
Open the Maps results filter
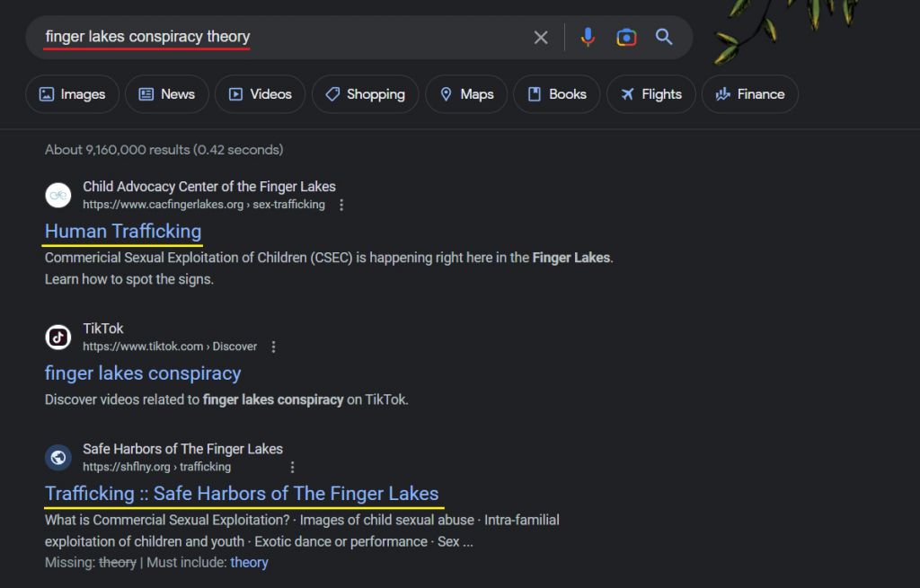coord(466,94)
